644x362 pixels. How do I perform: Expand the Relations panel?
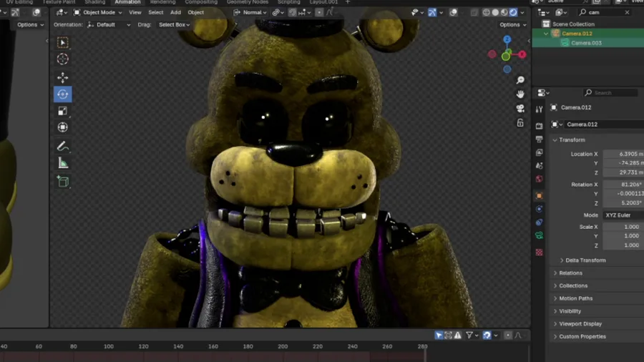point(570,273)
